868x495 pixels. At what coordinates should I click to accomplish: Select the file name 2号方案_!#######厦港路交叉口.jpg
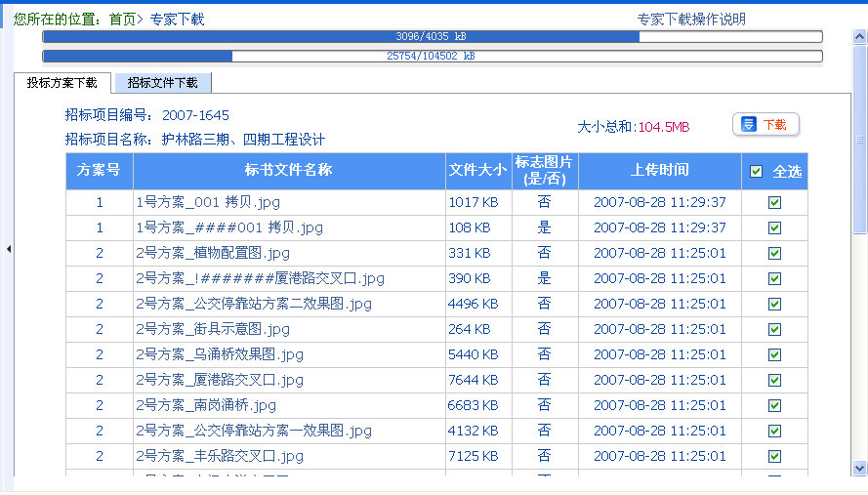[260, 279]
